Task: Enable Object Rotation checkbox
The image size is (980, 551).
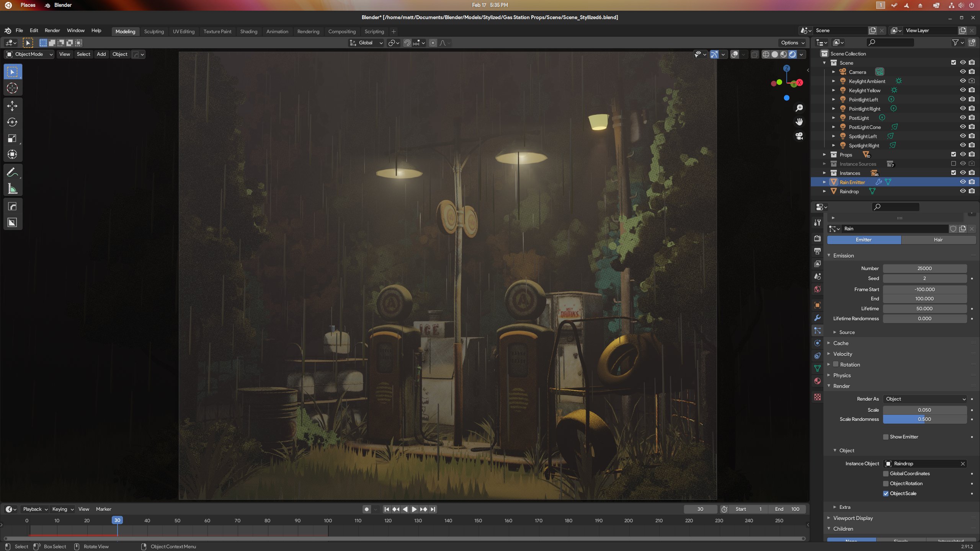Action: pos(886,484)
